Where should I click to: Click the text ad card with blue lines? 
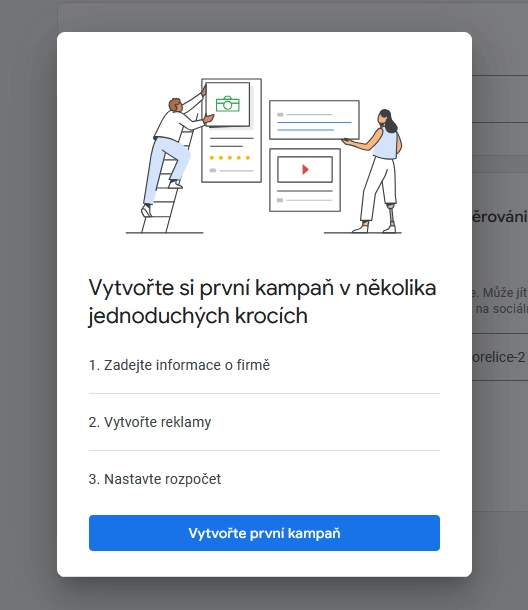(x=314, y=120)
